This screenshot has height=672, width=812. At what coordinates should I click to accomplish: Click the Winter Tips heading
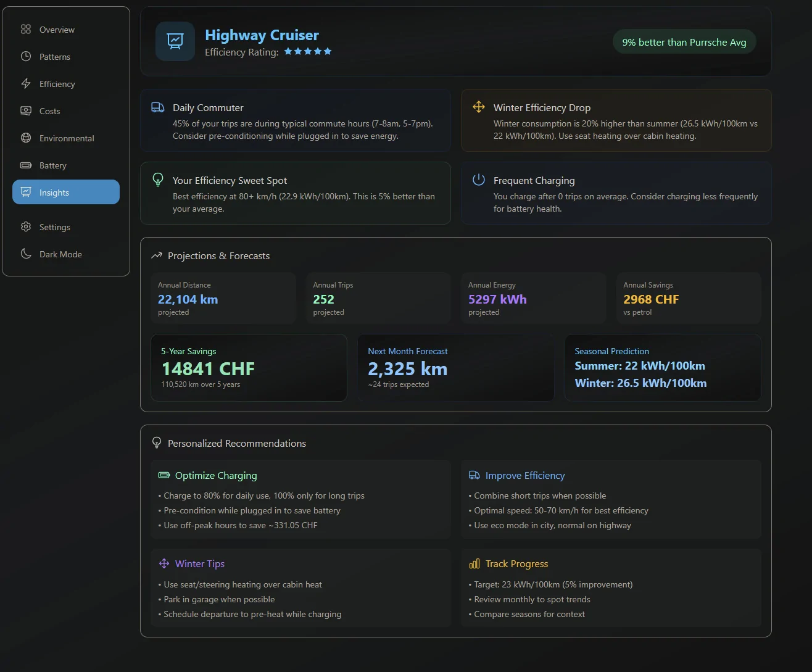pyautogui.click(x=200, y=563)
